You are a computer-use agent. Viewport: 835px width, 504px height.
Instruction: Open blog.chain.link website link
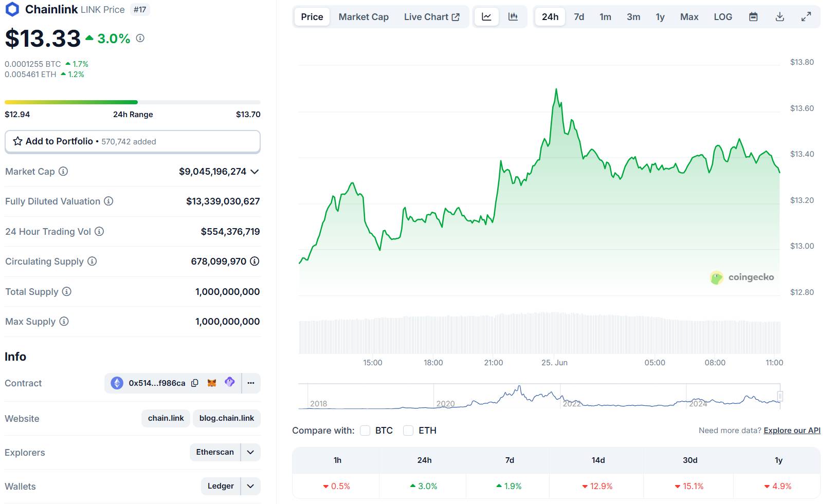pyautogui.click(x=227, y=418)
